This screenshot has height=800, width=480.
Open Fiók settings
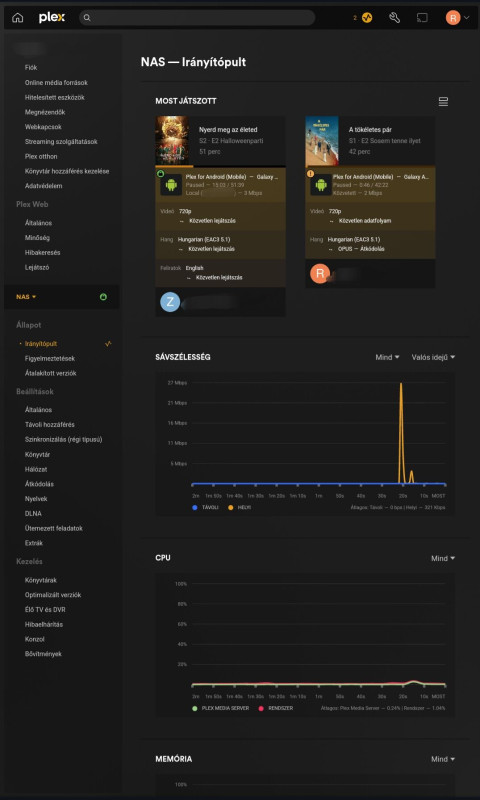(31, 67)
